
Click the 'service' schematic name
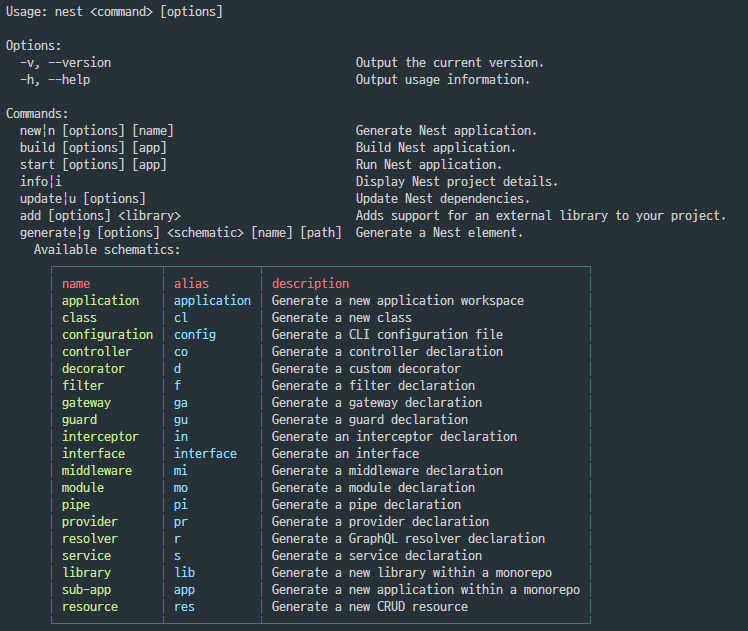86,556
